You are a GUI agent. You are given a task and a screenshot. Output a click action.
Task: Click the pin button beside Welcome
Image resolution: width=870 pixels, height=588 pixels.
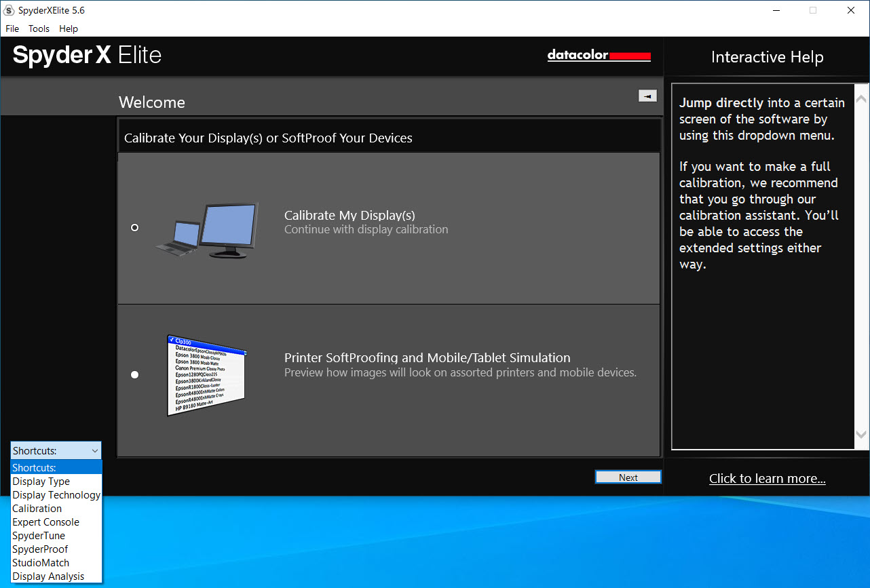tap(647, 96)
